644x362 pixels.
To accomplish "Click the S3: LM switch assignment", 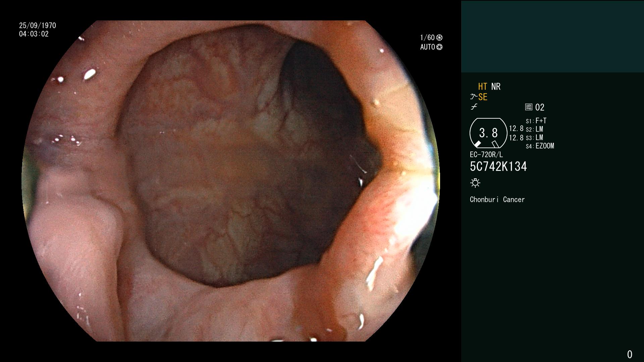I will tap(534, 137).
